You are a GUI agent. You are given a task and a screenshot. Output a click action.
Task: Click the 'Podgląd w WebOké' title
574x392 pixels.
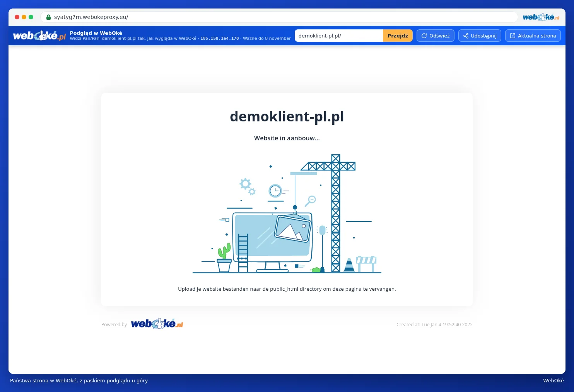click(96, 33)
